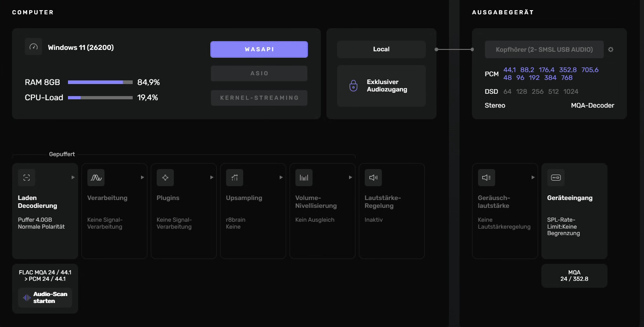Expand arrow on Plugins card
The height and width of the screenshot is (327, 644).
(212, 177)
